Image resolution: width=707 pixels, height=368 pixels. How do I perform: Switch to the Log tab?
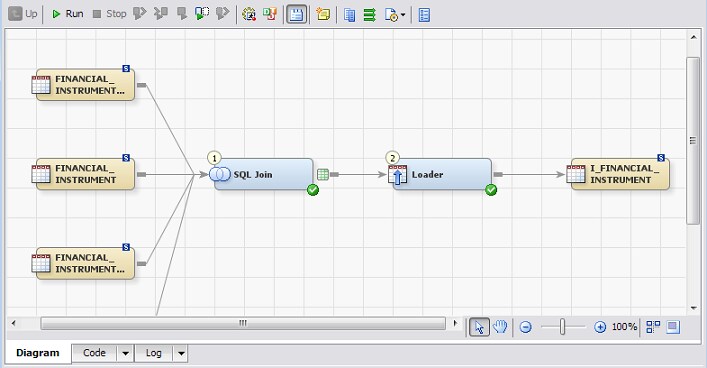coord(153,353)
